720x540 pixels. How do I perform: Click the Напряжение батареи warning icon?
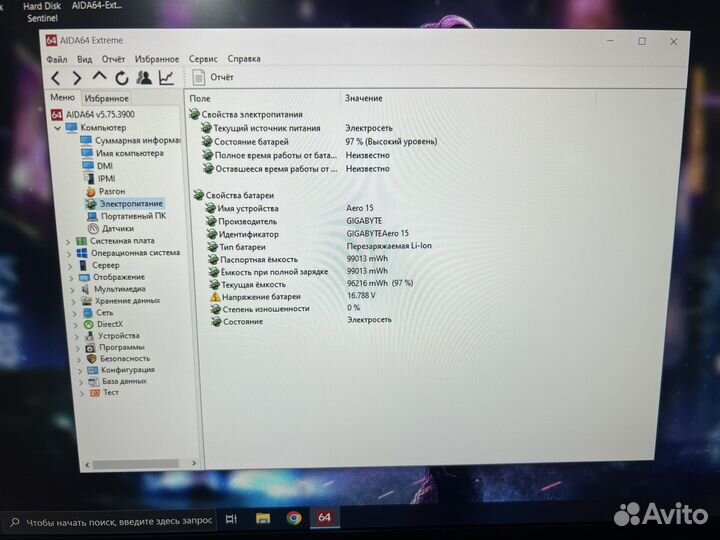coord(215,297)
